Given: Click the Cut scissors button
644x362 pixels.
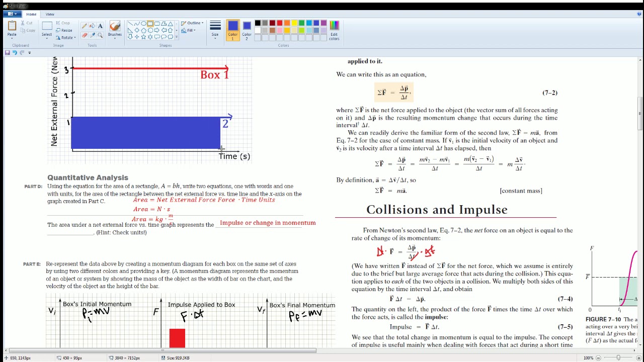Looking at the screenshot, I should point(26,23).
